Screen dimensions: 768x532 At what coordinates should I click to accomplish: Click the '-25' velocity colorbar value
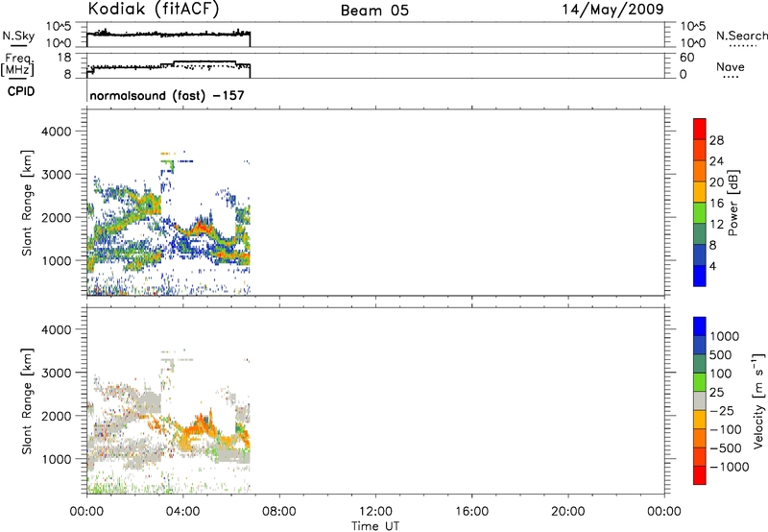click(x=722, y=411)
